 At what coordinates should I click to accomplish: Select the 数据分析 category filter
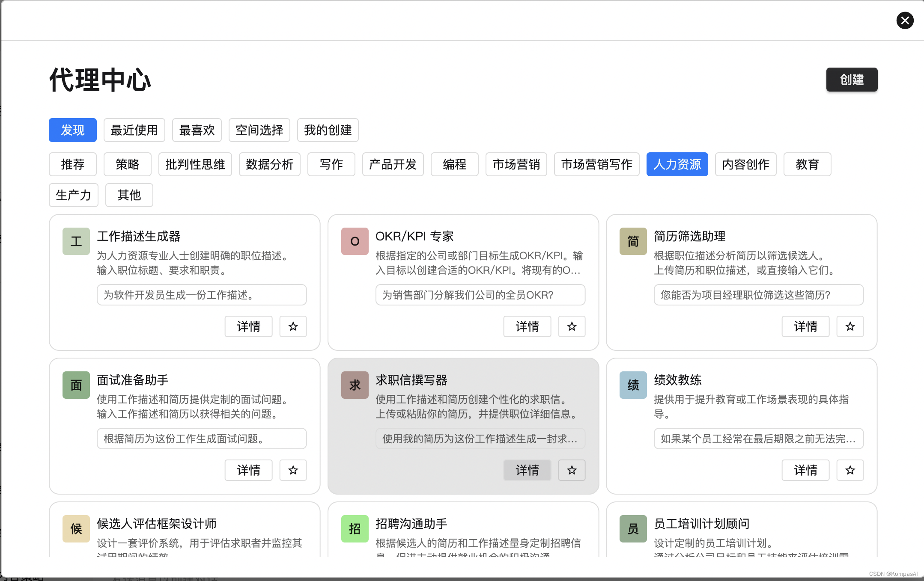tap(269, 164)
